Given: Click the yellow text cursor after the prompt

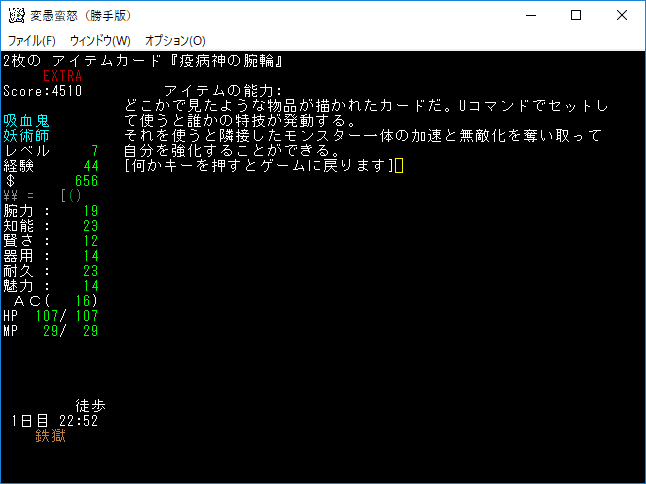Looking at the screenshot, I should click(399, 166).
